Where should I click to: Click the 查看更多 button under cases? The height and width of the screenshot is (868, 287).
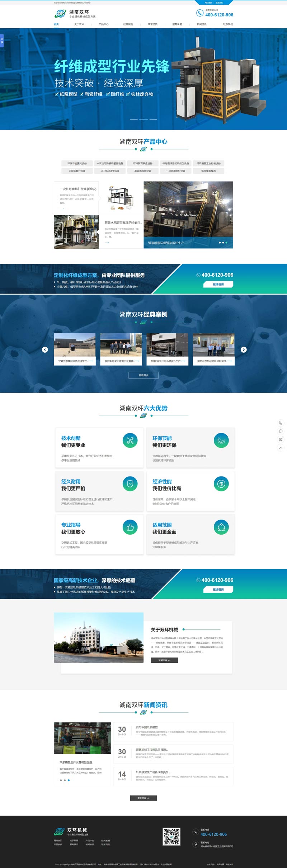[143, 375]
